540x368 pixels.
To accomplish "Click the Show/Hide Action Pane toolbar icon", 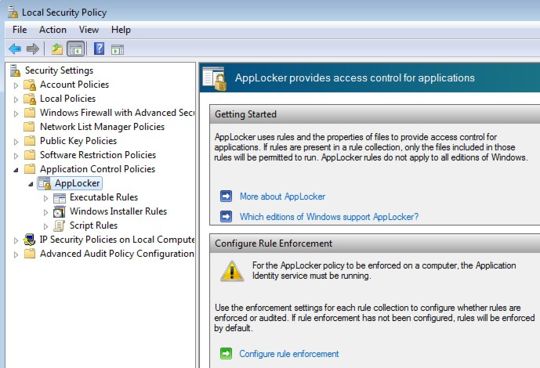I will pos(117,50).
